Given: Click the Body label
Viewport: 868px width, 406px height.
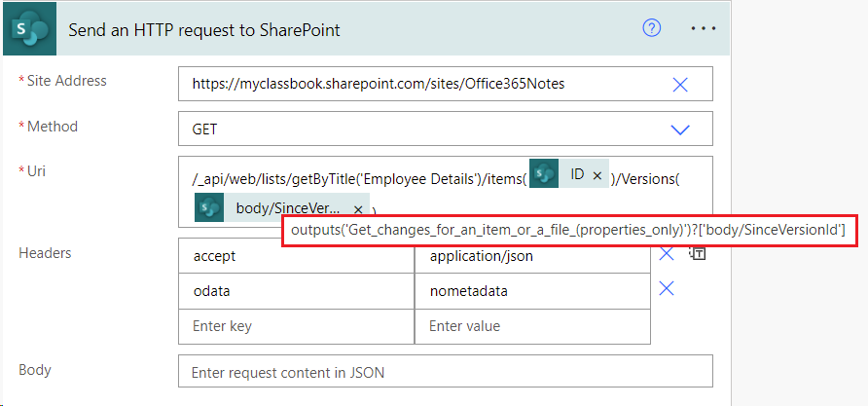Looking at the screenshot, I should click(35, 369).
